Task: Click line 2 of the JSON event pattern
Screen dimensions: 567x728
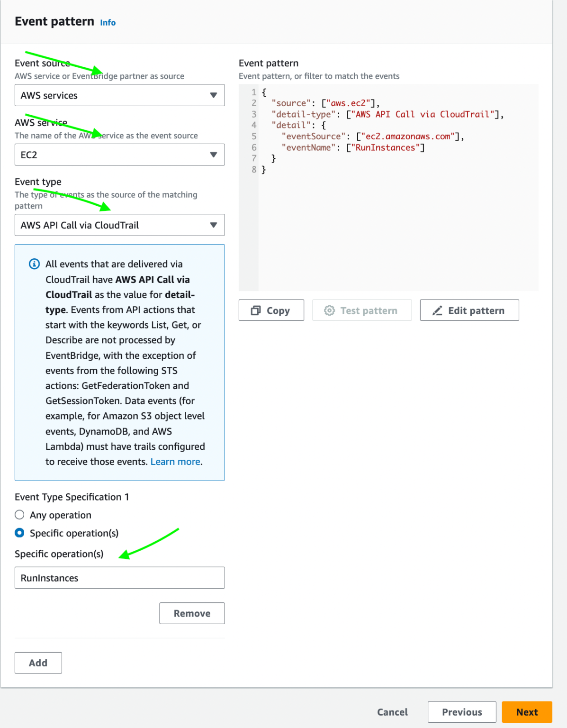Action: coord(326,103)
